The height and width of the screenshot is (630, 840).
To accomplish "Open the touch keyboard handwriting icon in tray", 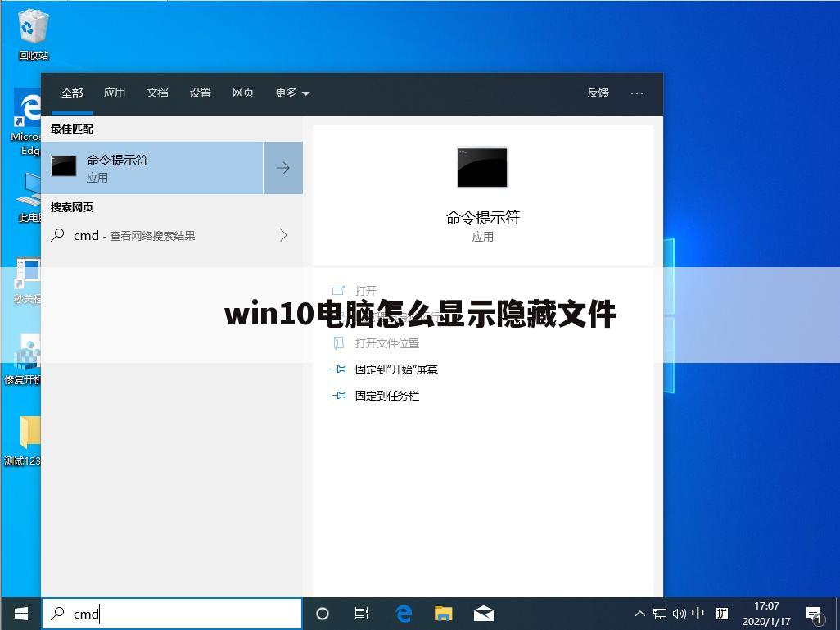I will click(722, 613).
